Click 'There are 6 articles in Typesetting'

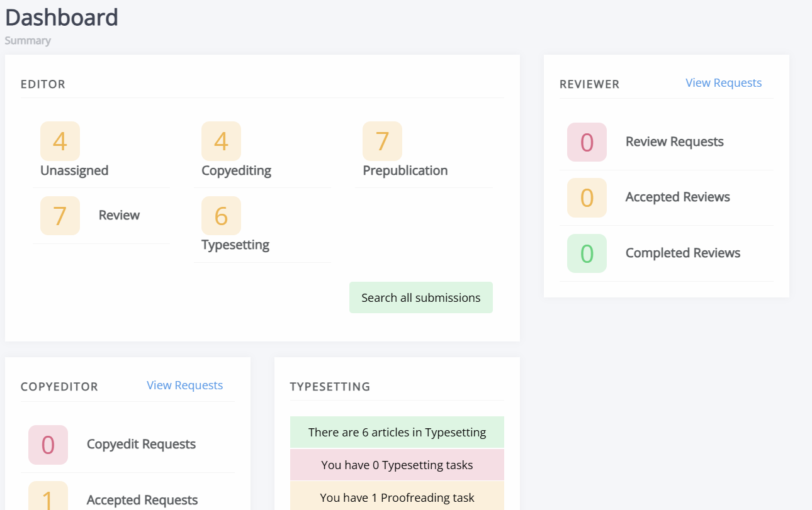(x=397, y=432)
